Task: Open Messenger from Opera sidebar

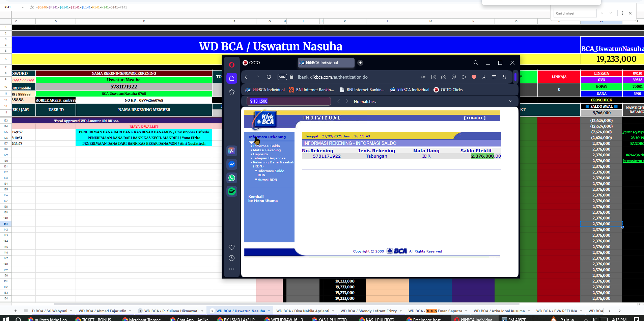Action: pyautogui.click(x=232, y=164)
